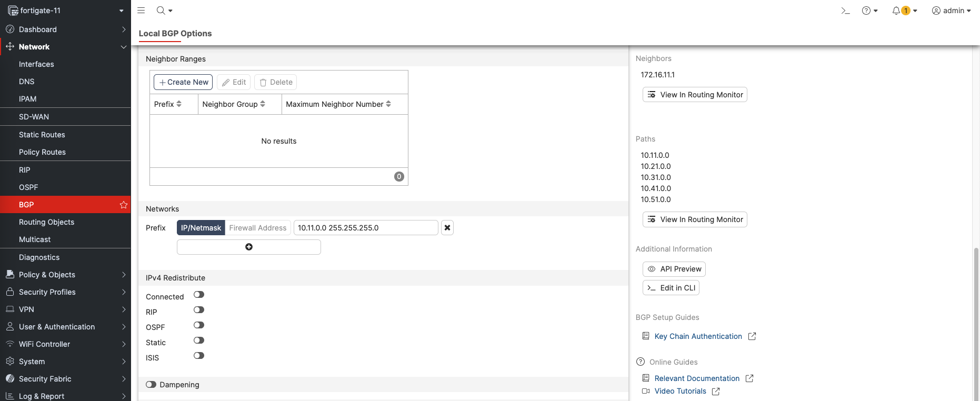Select Firewall Address prefix type
Viewport: 980px width, 401px height.
click(x=257, y=228)
